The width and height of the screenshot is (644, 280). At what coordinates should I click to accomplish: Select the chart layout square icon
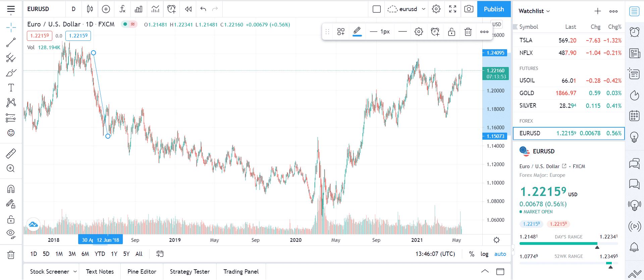tap(377, 9)
